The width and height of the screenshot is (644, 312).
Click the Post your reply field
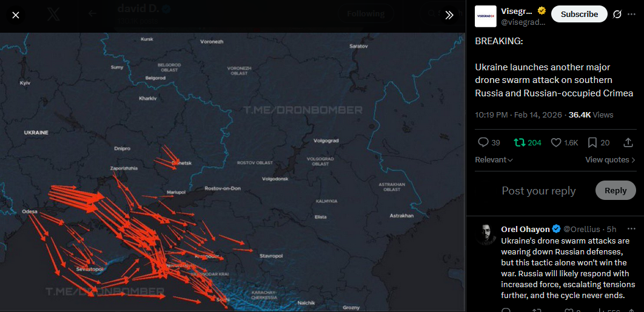click(538, 190)
